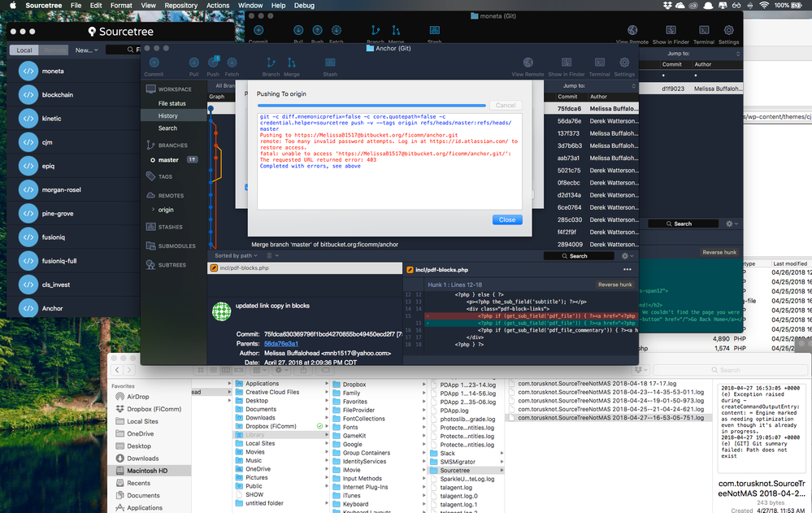
Task: Open the Branch icon in the Anchor toolbar
Action: tap(271, 63)
